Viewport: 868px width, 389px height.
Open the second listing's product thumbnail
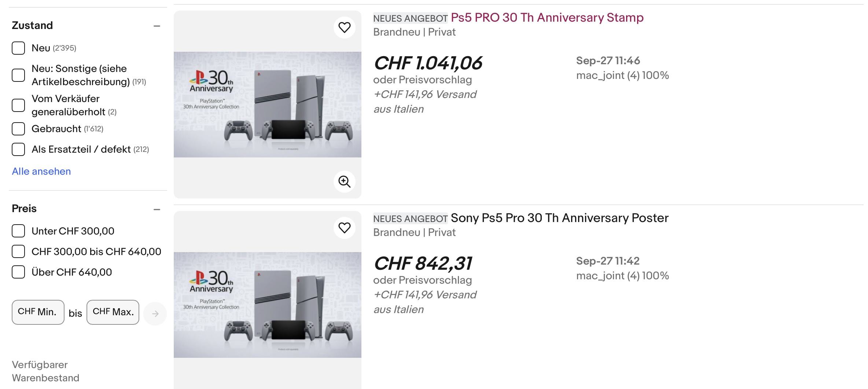click(x=267, y=305)
